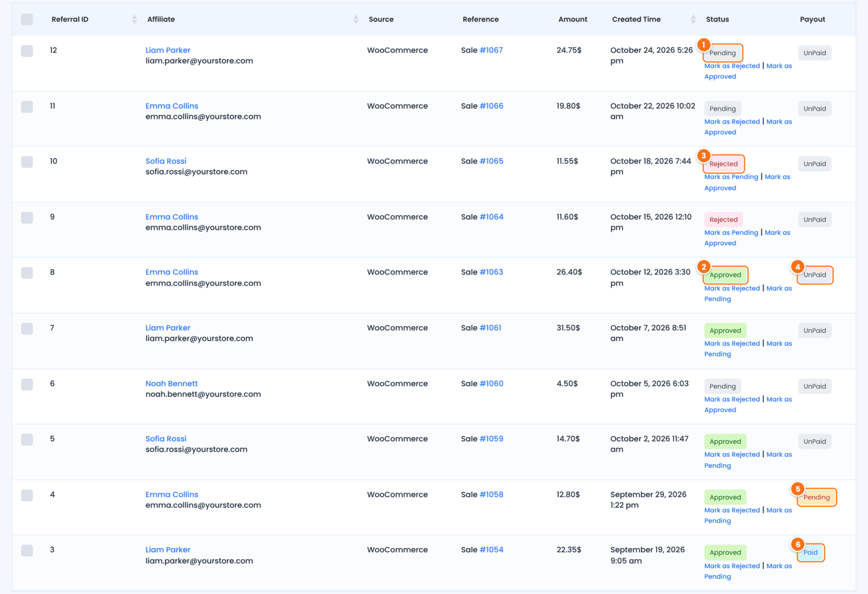Viewport: 868px width, 594px height.
Task: Click Mark as Rejected for referral 3
Action: 732,566
